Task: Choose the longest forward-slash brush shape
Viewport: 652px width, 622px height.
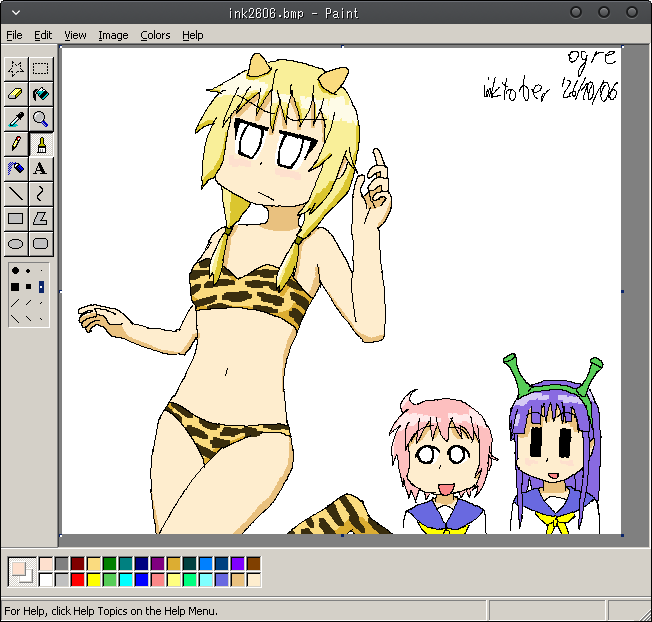Action: tap(15, 303)
